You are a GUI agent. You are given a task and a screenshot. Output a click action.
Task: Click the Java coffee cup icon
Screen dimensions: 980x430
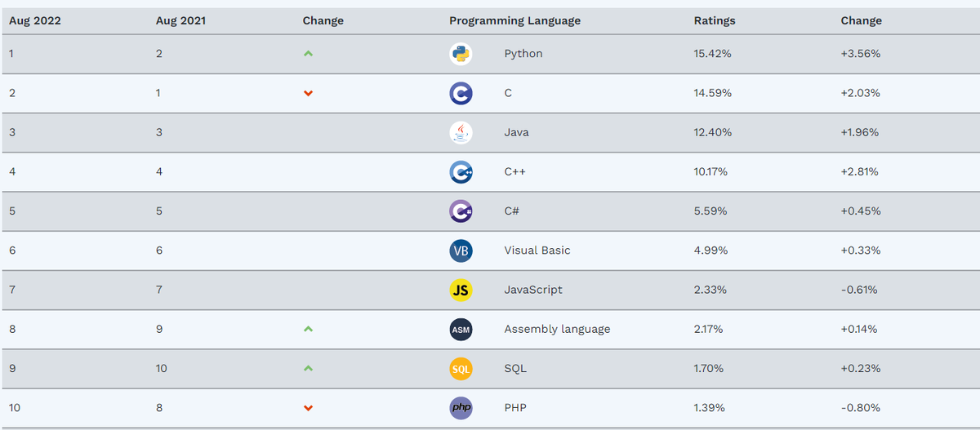click(461, 132)
